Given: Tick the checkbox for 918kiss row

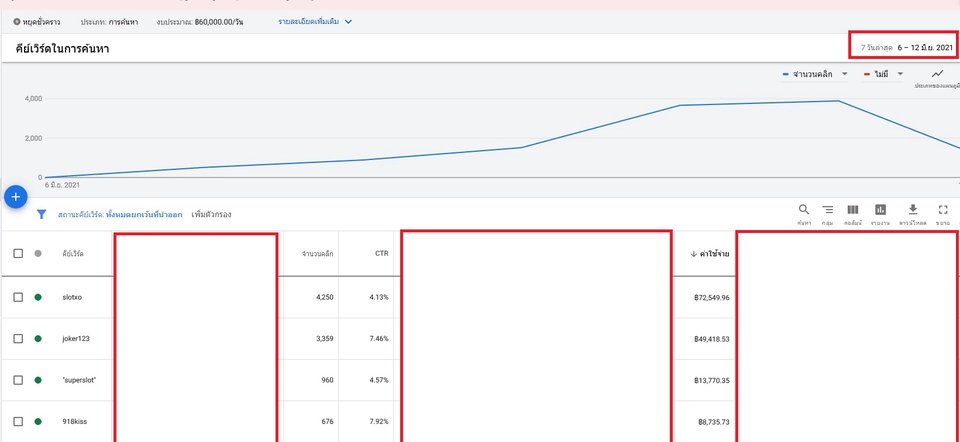Looking at the screenshot, I should pyautogui.click(x=18, y=421).
